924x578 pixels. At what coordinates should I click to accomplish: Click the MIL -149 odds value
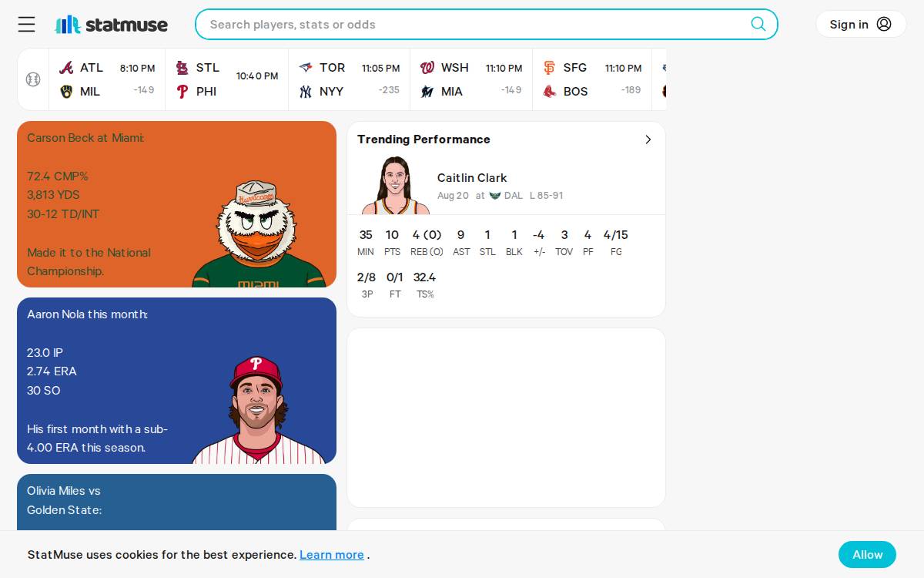pos(143,90)
